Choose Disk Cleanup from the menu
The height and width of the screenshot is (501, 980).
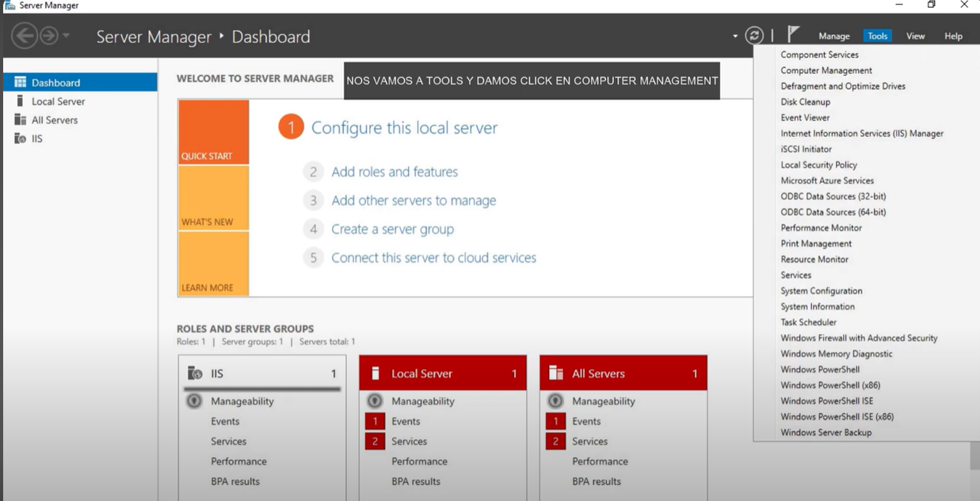[805, 102]
